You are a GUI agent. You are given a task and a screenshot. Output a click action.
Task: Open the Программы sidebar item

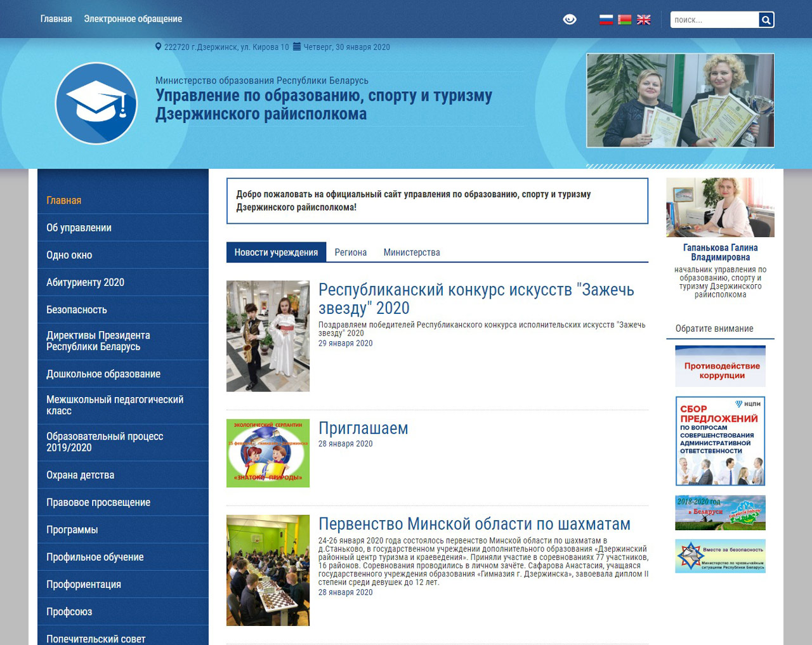point(123,529)
